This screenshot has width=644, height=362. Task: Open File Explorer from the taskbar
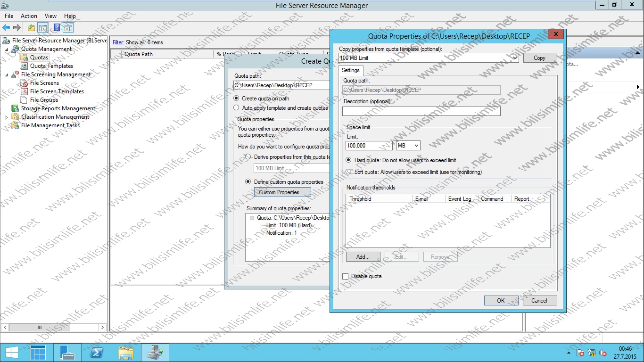[x=126, y=353]
